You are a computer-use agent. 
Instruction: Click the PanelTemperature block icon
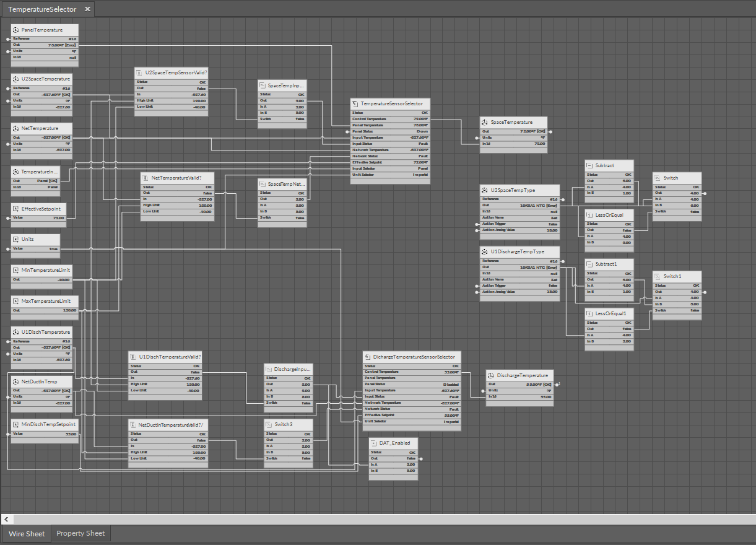[x=14, y=29]
